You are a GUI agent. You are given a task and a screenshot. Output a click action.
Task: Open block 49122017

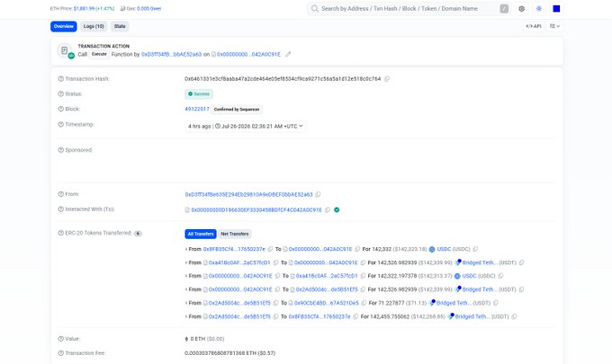point(197,109)
